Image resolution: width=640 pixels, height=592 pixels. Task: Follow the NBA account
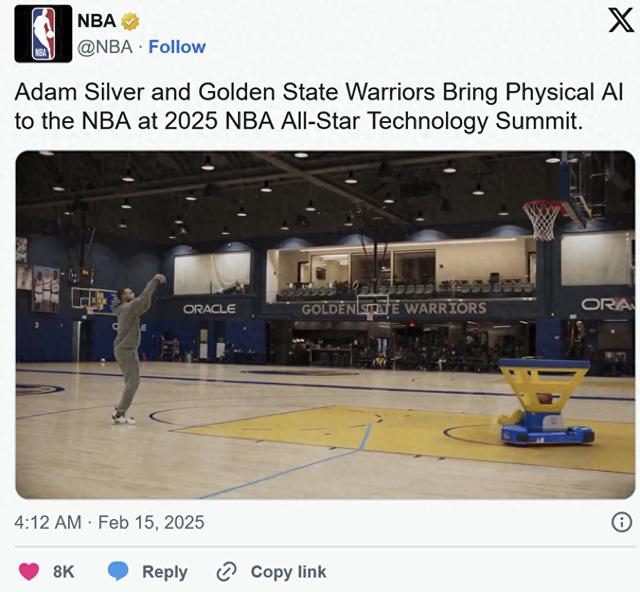(x=177, y=47)
